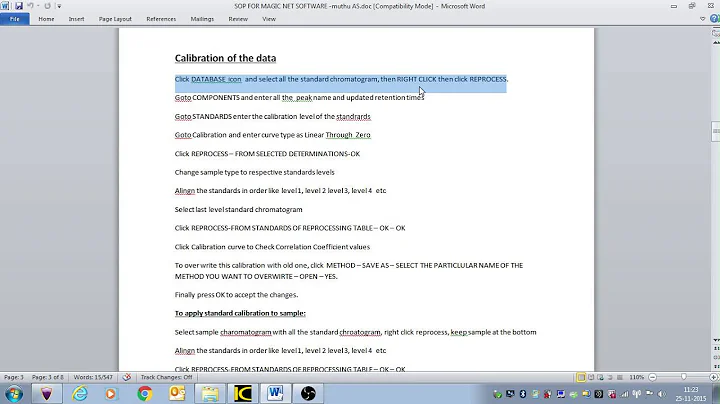Open the File tab
The height and width of the screenshot is (404, 720).
tap(15, 19)
